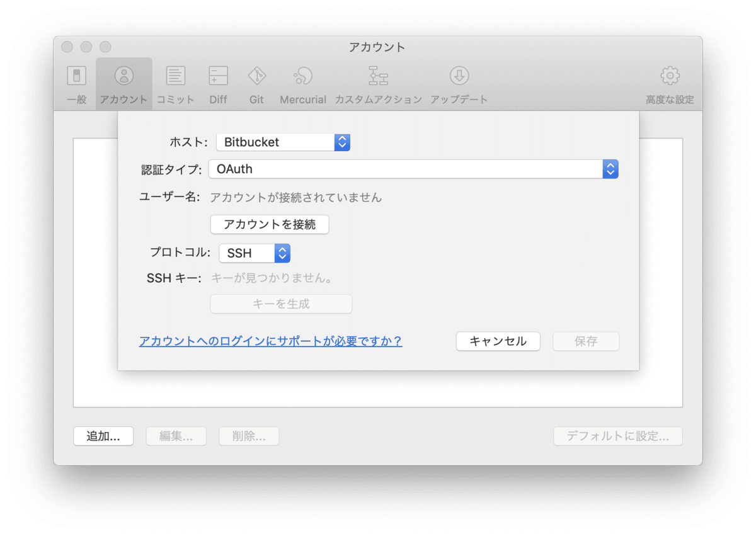Open the ホスト dropdown showing Bitbucket

(x=282, y=142)
